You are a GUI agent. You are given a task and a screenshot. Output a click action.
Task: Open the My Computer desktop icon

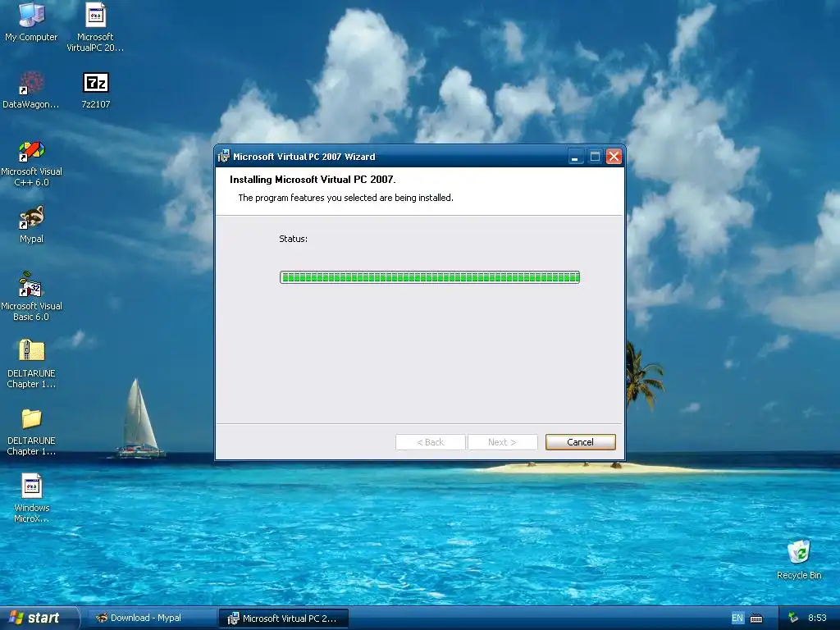point(32,21)
